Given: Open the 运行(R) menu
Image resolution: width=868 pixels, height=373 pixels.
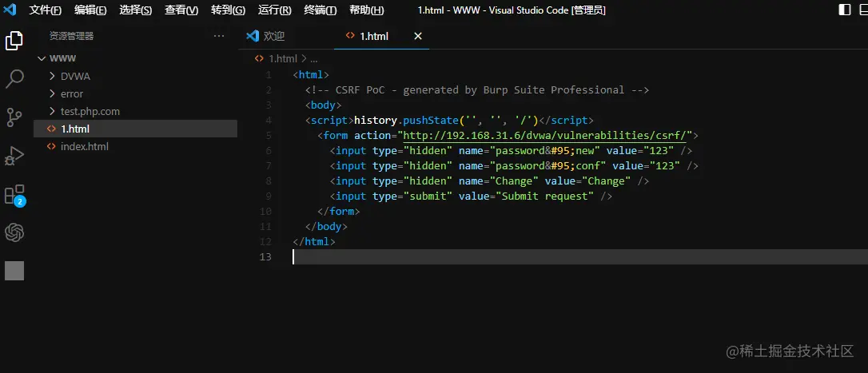Looking at the screenshot, I should click(275, 10).
